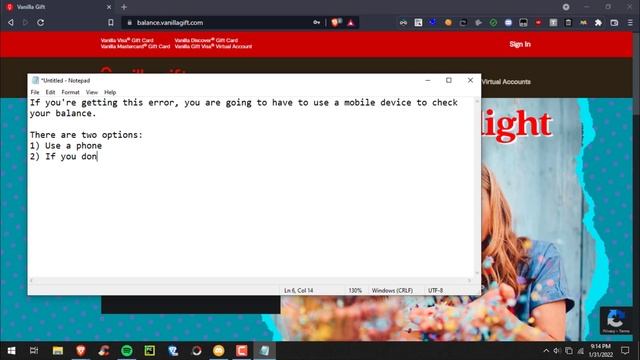Click 'Windows (CRLF)' in status bar

[392, 290]
